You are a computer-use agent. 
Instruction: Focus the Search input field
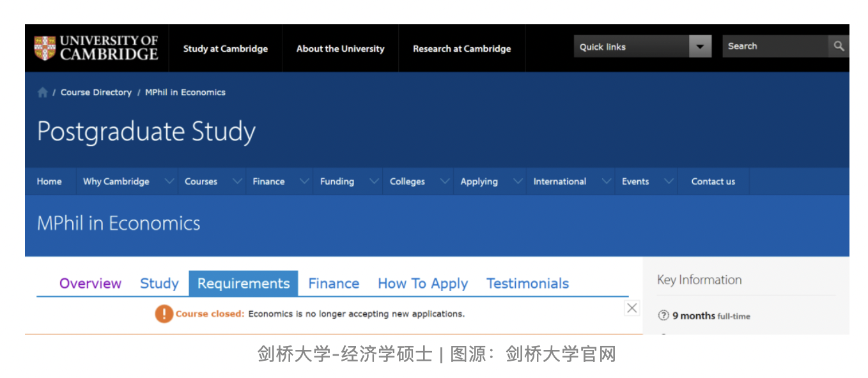(x=775, y=47)
